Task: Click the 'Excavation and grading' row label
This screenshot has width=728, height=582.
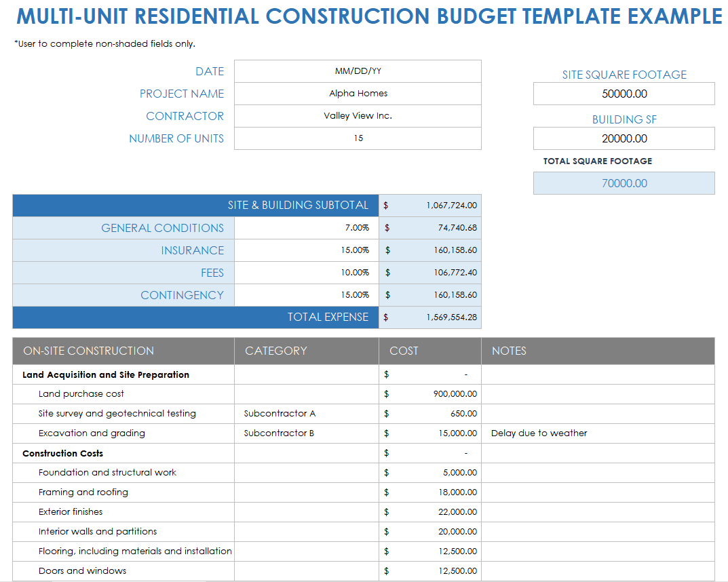Action: pos(92,433)
